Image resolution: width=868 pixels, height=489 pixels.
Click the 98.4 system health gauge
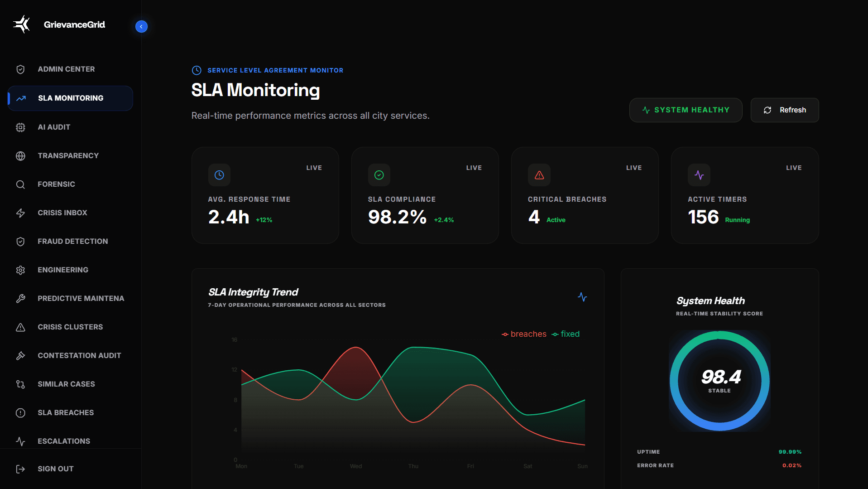click(719, 381)
